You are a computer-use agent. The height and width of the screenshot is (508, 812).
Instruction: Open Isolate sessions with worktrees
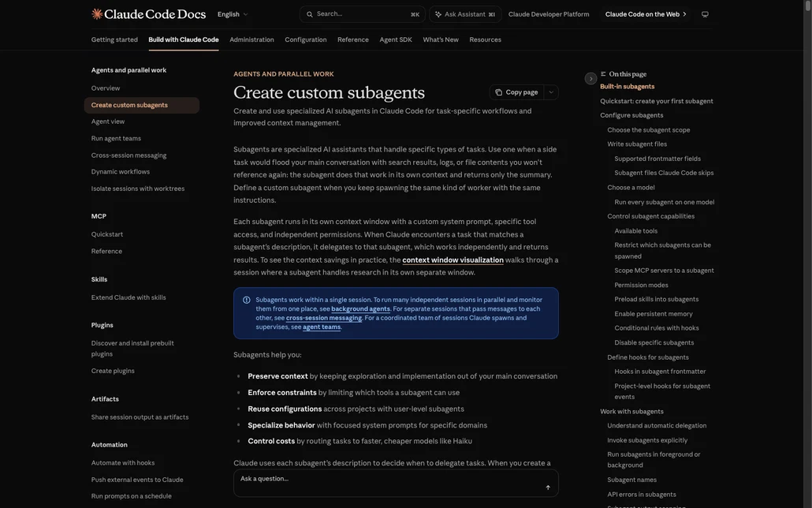click(138, 189)
